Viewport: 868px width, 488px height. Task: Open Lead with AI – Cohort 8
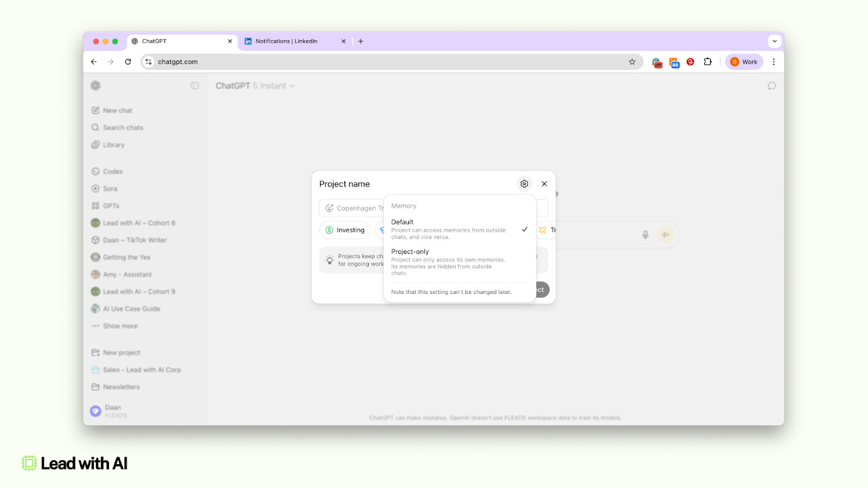tap(133, 223)
